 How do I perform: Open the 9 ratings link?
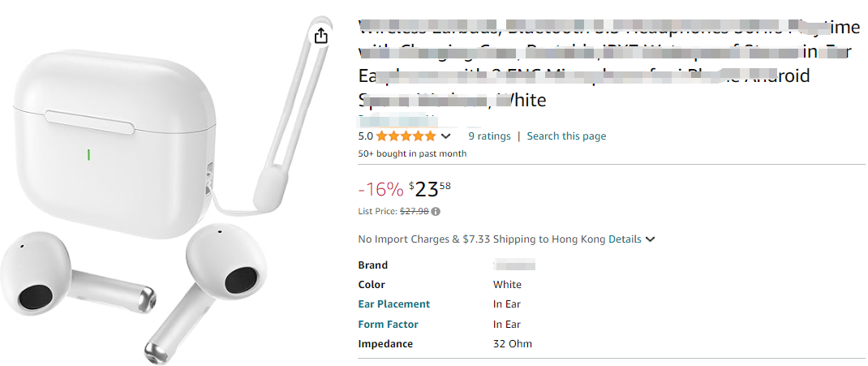pos(489,136)
